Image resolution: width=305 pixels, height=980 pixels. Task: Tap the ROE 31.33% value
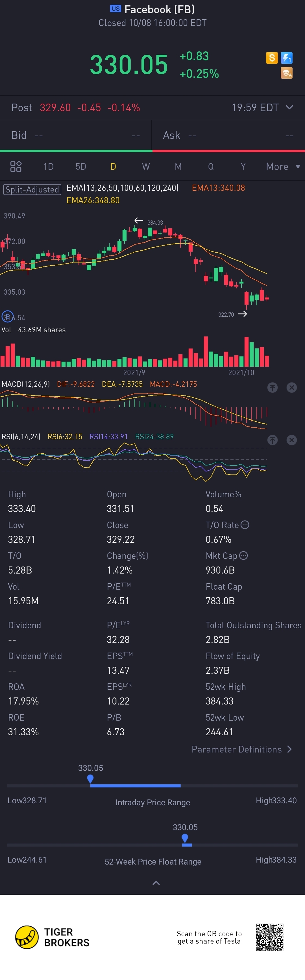(23, 732)
